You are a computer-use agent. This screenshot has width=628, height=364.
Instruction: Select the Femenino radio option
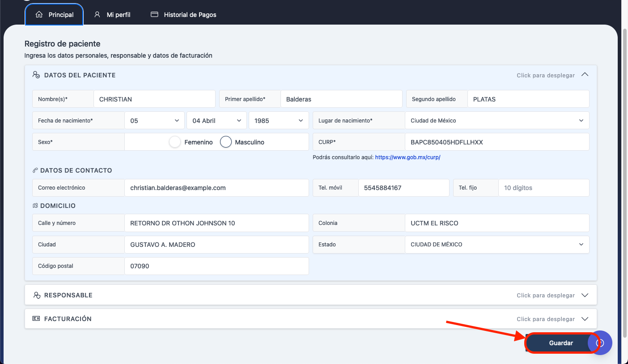point(175,142)
